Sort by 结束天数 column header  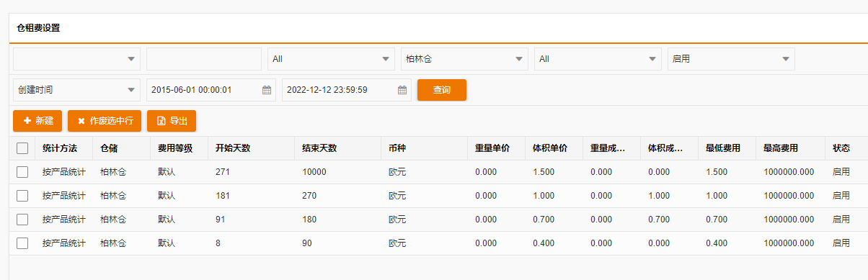click(x=338, y=148)
